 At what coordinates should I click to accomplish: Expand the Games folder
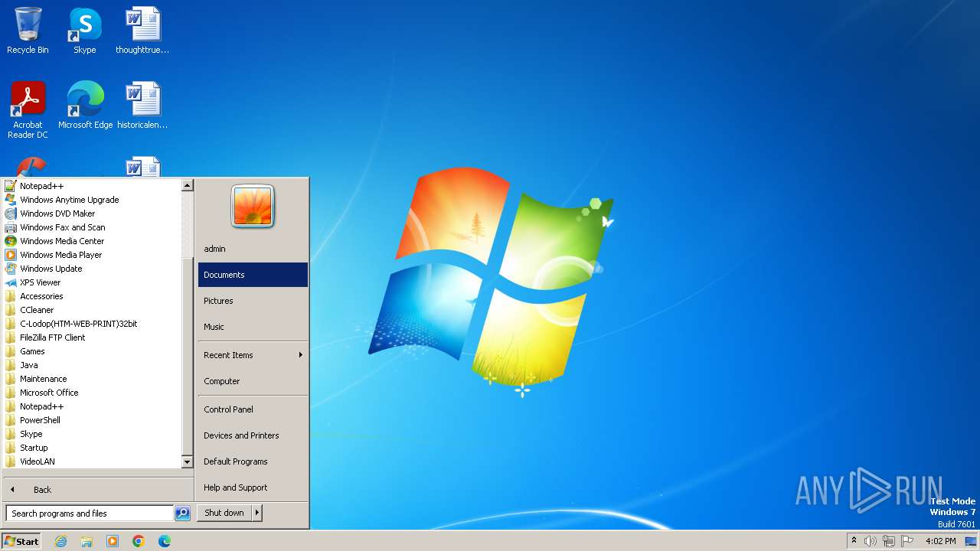pyautogui.click(x=32, y=351)
